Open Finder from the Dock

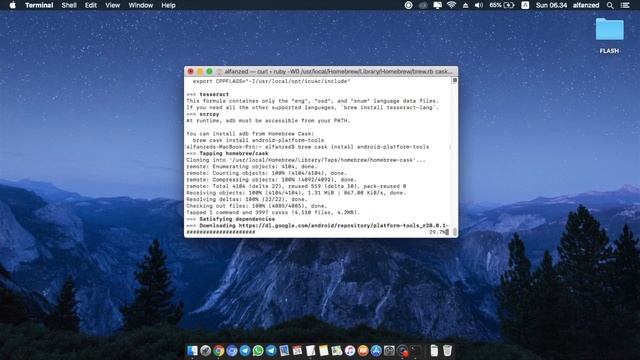click(x=192, y=350)
